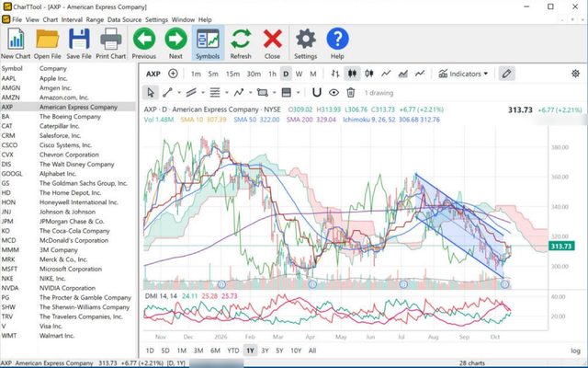Set chart range to 5Y
588x368 pixels.
point(279,351)
